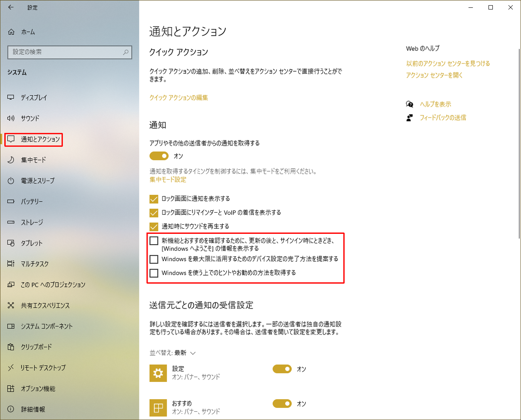521x420 pixels.
Task: Click the クリップボード sidebar entry
Action: coord(69,347)
